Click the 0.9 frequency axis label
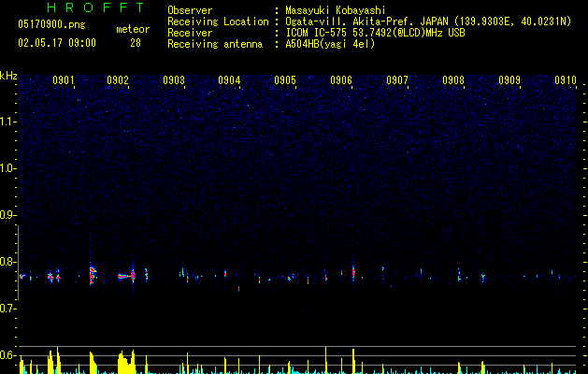Image resolution: width=588 pixels, height=374 pixels. pyautogui.click(x=7, y=215)
